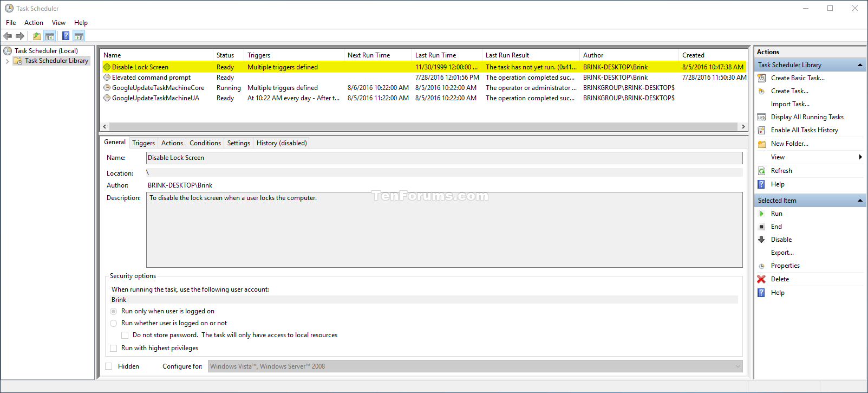The image size is (868, 393).
Task: Click the End stop icon
Action: (x=761, y=227)
